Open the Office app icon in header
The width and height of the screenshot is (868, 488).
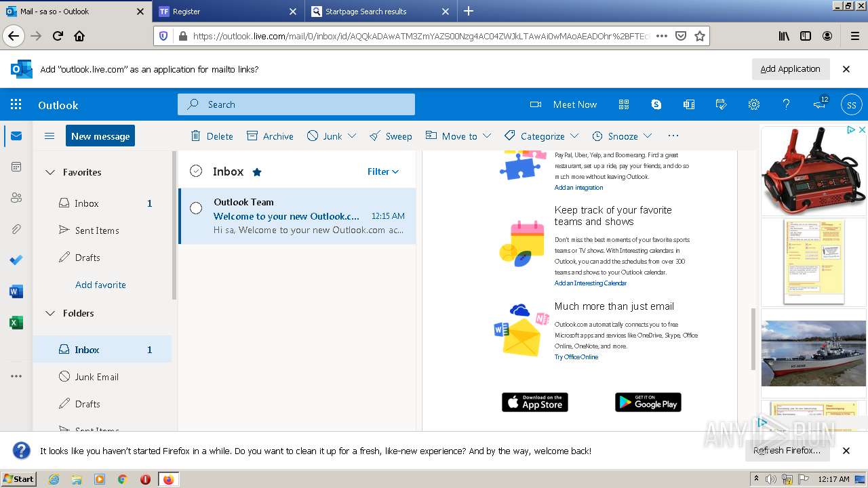(x=689, y=104)
